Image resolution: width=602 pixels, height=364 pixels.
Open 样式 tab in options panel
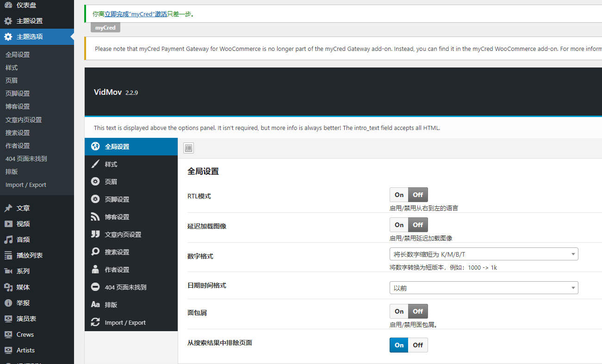[131, 164]
